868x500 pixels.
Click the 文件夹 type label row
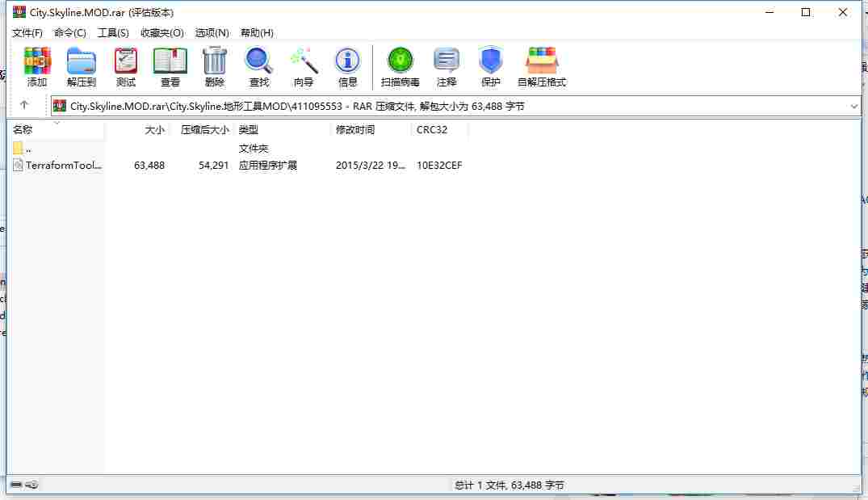click(253, 149)
